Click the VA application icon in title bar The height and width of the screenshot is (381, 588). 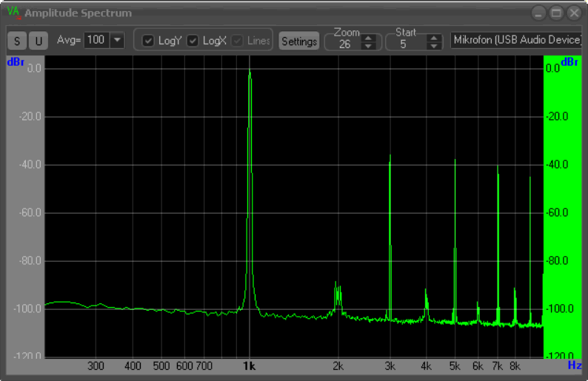[13, 13]
